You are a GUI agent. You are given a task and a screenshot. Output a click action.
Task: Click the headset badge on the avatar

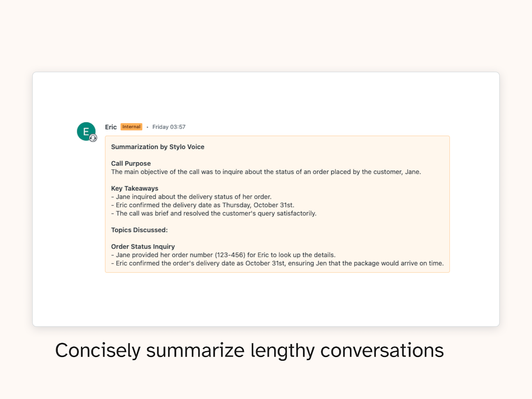pyautogui.click(x=94, y=138)
